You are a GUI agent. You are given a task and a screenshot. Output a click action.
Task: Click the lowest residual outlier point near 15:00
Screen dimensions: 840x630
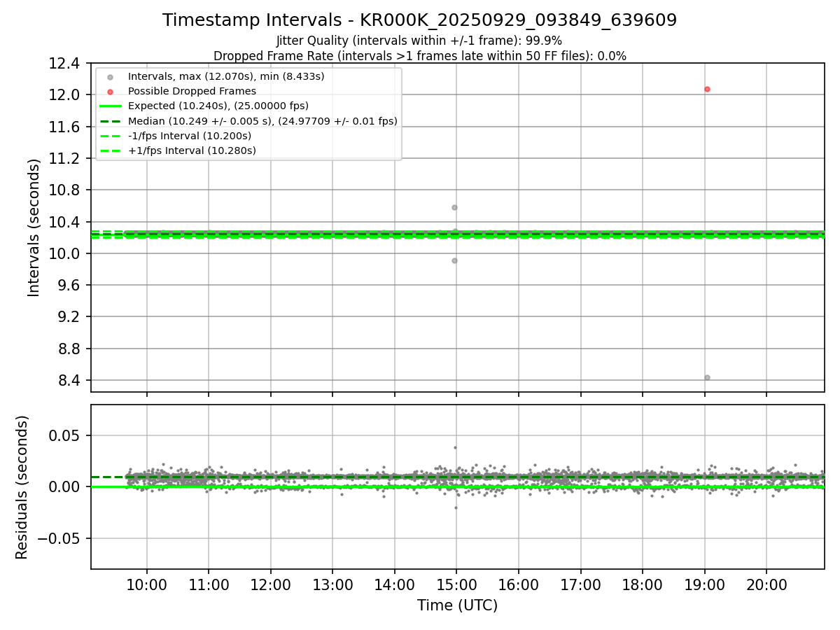[x=456, y=507]
